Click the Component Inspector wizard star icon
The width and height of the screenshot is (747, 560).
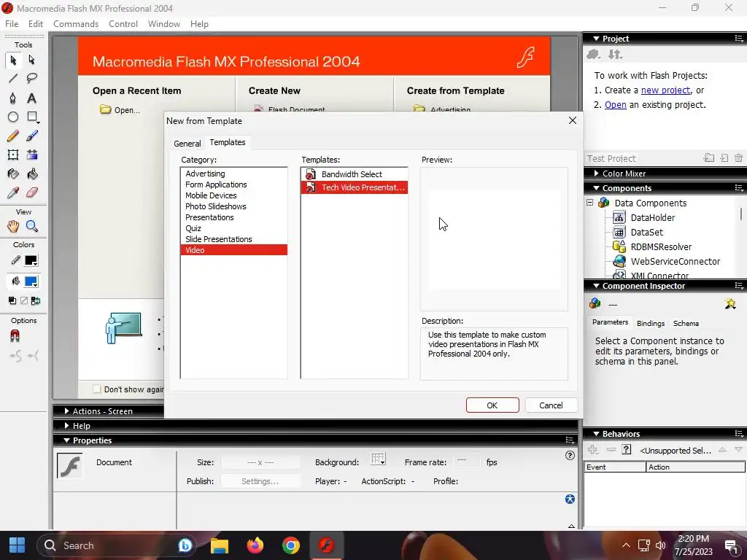tap(730, 303)
